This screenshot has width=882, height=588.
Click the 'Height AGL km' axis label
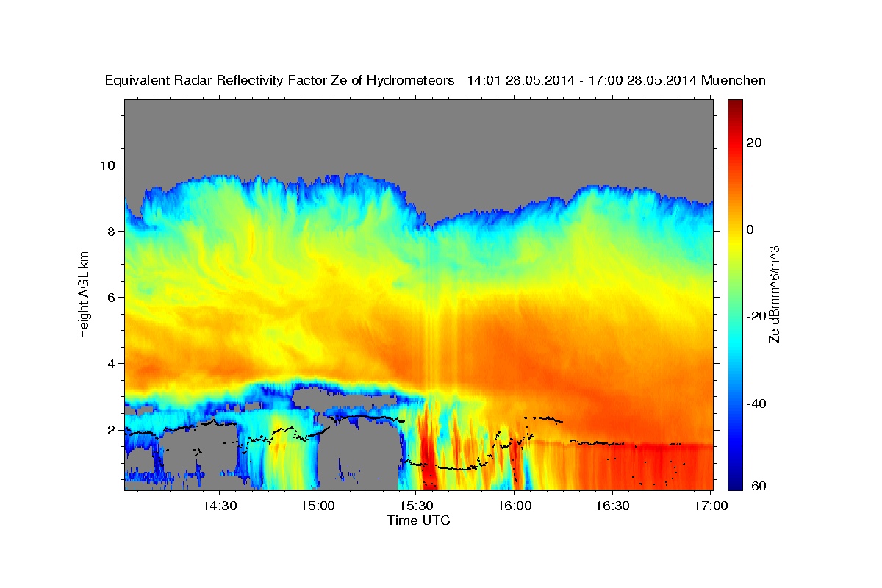click(84, 293)
